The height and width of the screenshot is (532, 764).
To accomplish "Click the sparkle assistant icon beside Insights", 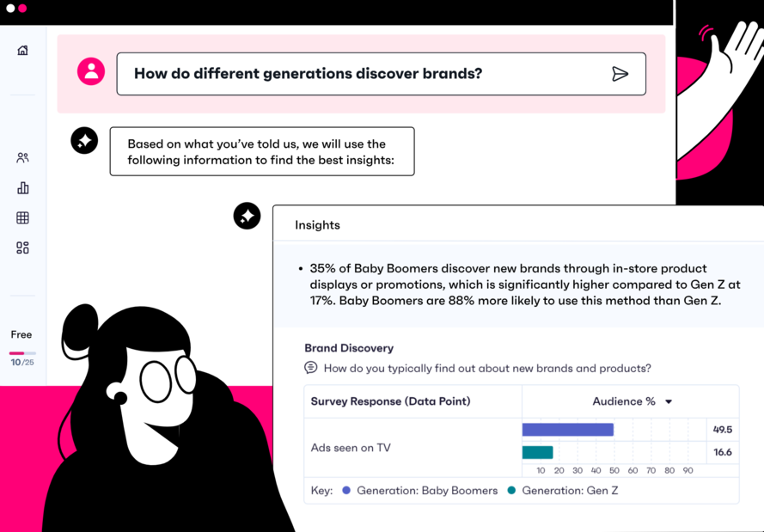I will coord(247,216).
